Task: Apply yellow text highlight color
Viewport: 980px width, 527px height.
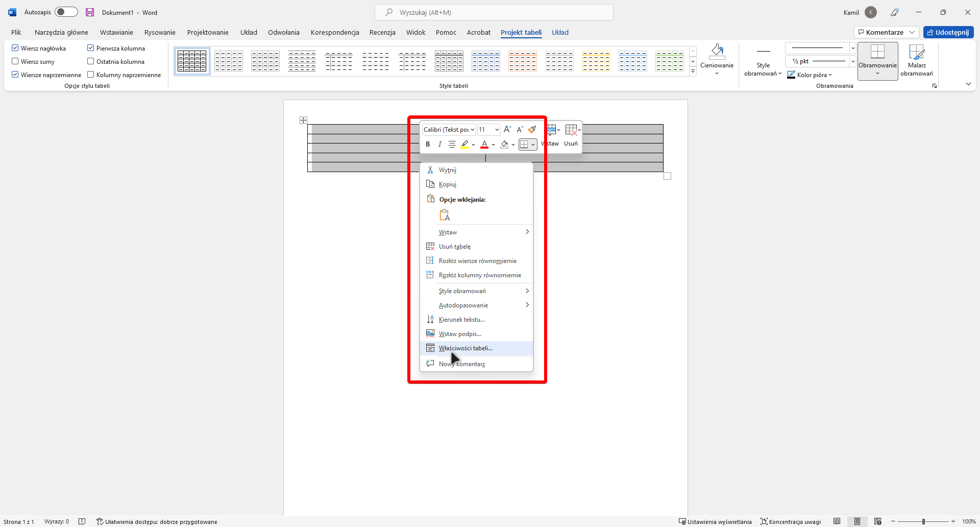Action: click(464, 145)
